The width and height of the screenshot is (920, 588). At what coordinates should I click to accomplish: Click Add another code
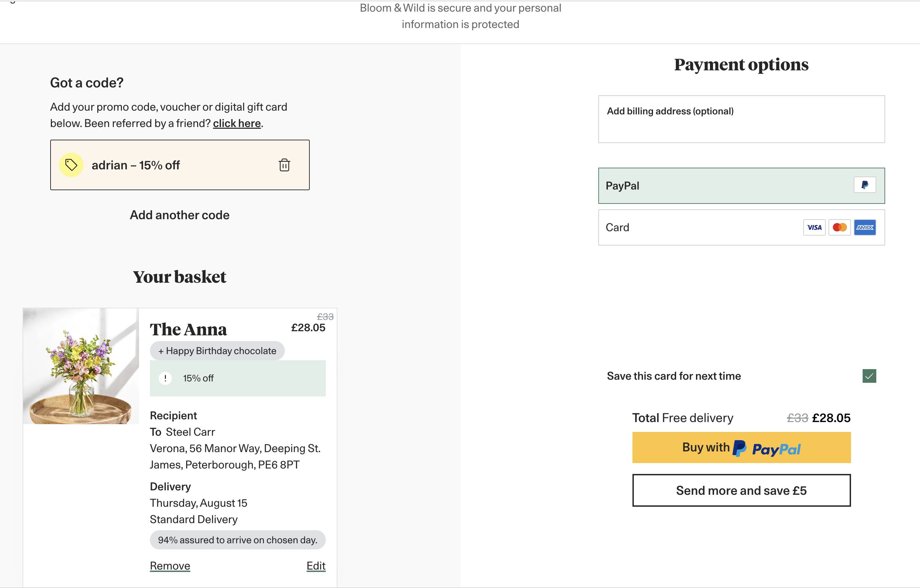pos(180,215)
